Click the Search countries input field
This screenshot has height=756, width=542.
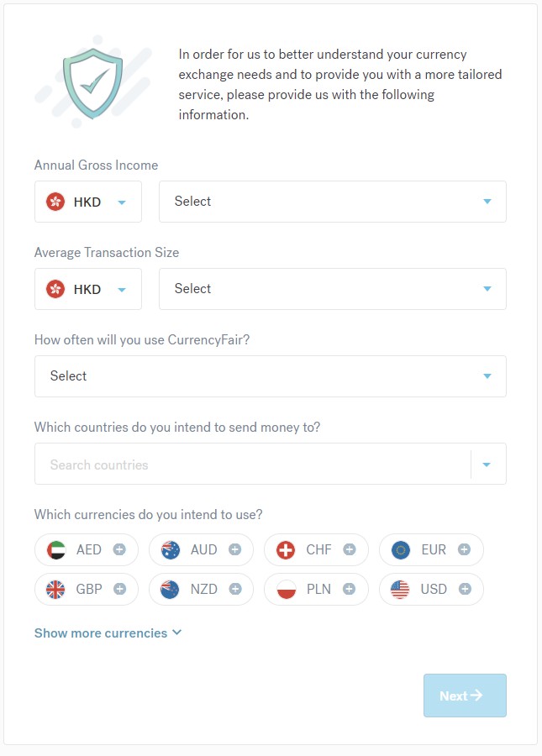click(252, 465)
